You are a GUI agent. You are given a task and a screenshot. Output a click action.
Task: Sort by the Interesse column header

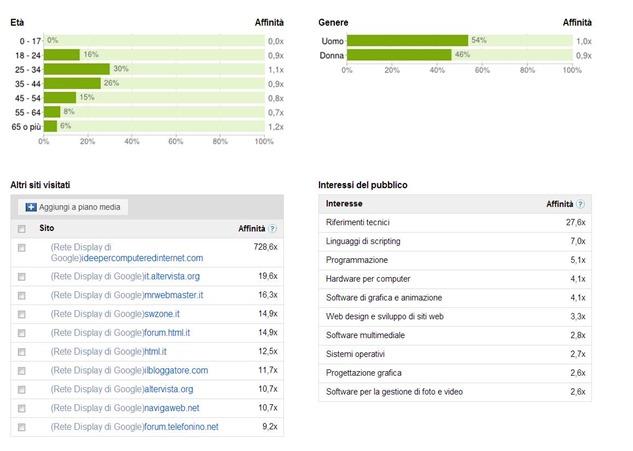[x=344, y=204]
